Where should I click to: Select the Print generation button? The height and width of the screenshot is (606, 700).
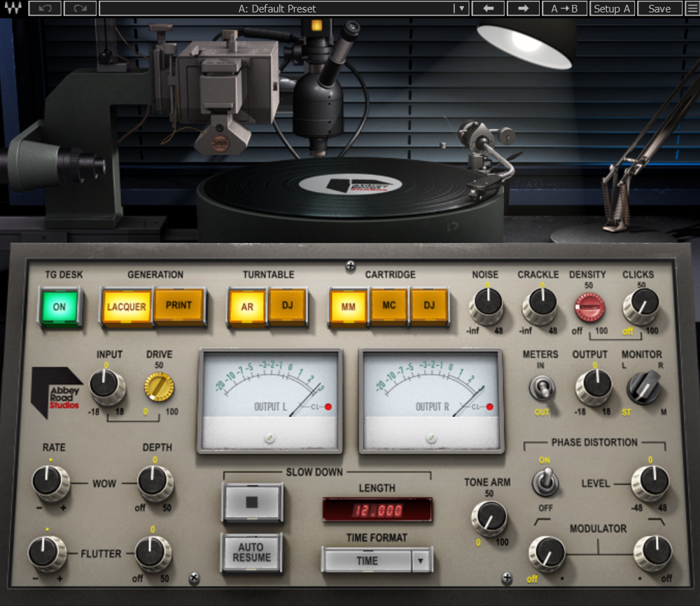click(178, 306)
